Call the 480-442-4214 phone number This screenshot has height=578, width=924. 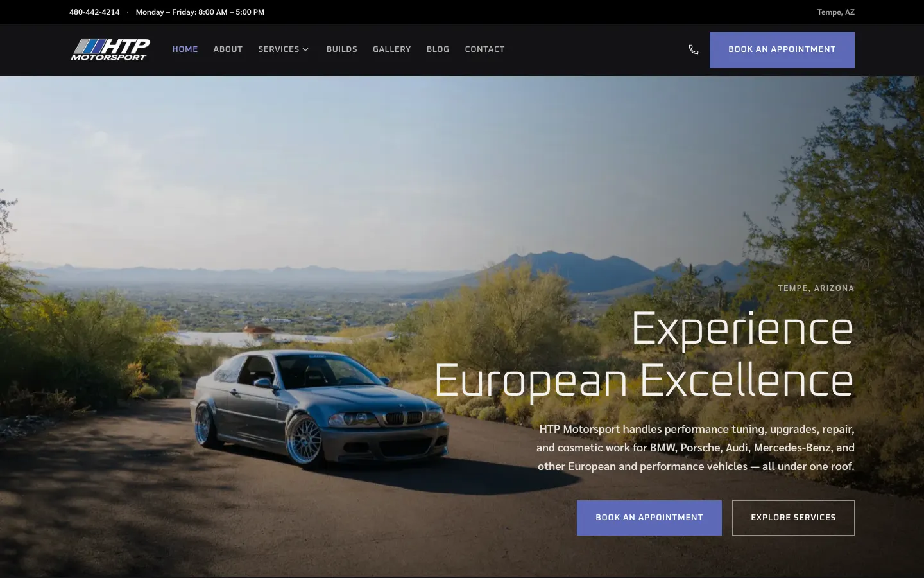pos(94,12)
